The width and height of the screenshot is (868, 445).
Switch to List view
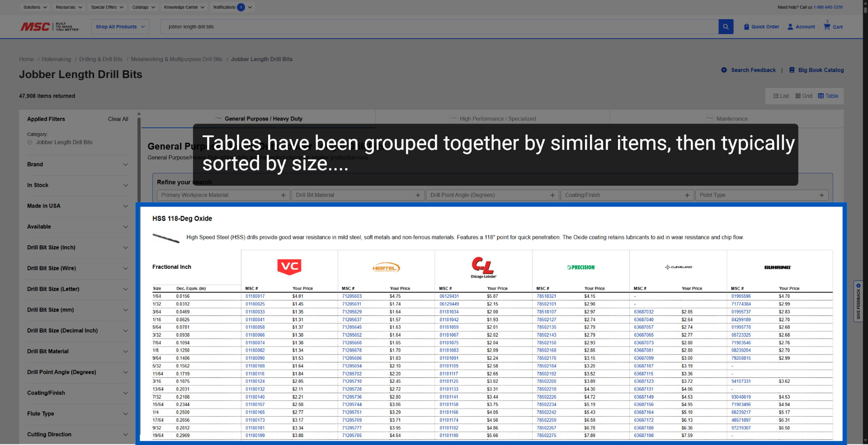click(x=781, y=96)
